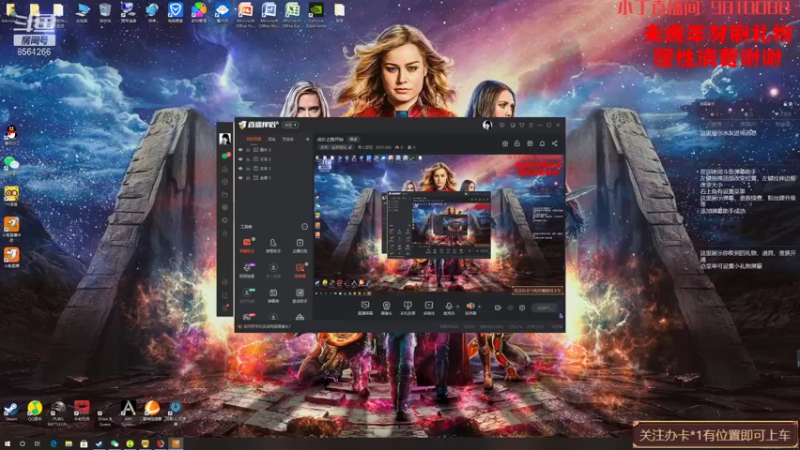Add webcam source in bottom toolbar
This screenshot has width=800, height=450.
click(386, 308)
